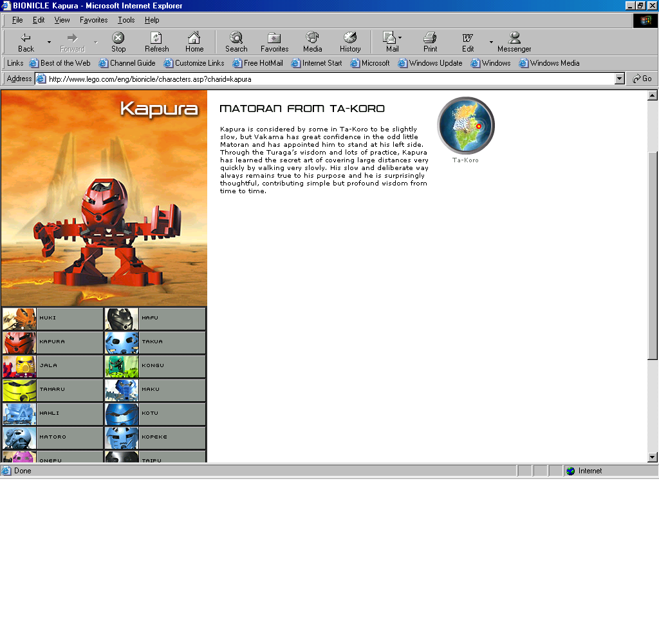Open the Tools menu
659x644 pixels.
coord(126,20)
